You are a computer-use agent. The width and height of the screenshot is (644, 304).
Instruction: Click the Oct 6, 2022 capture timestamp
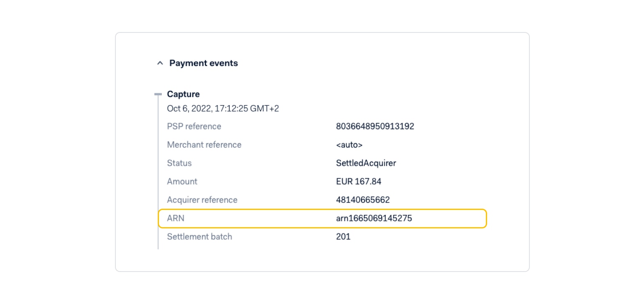pyautogui.click(x=223, y=108)
